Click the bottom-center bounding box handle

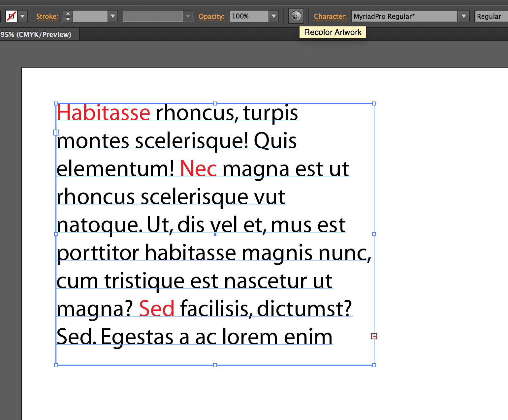pos(215,365)
